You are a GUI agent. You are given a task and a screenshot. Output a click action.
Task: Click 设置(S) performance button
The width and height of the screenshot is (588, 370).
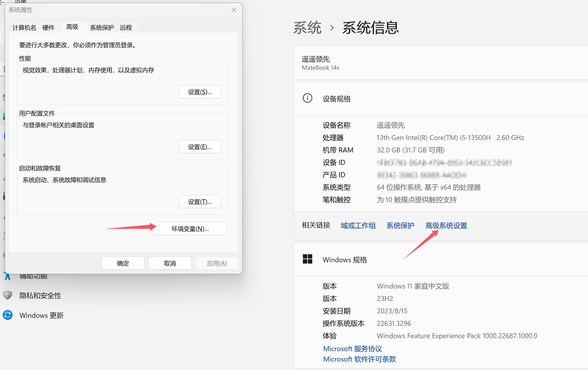coord(200,92)
